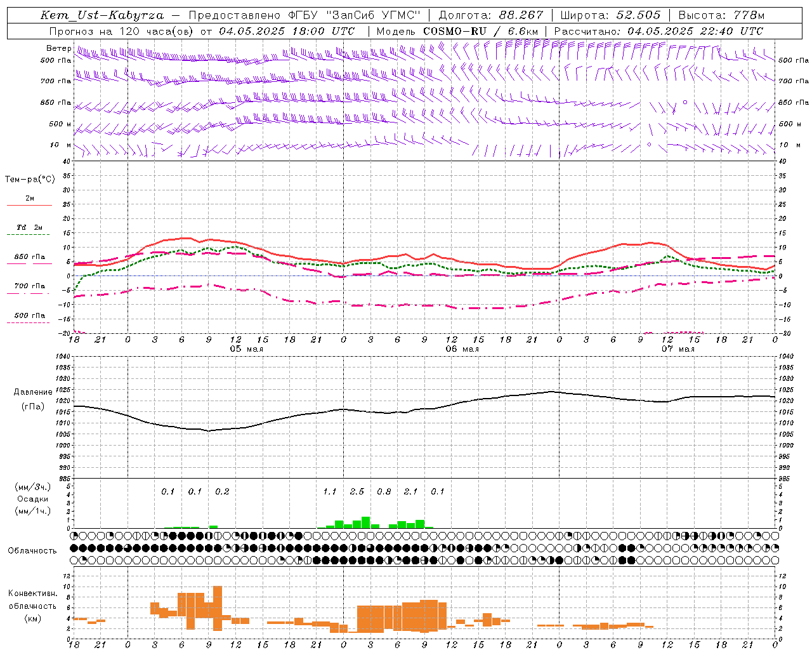This screenshot has width=812, height=650.
Task: Click the 'Td 2м' dew point legend entry
Action: 30,227
